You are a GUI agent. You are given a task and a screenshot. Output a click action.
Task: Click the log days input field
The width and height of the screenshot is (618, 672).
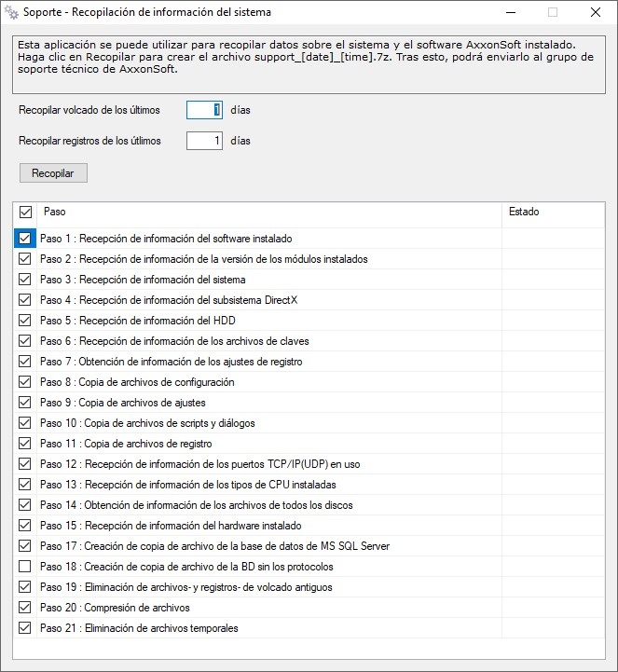tap(204, 142)
